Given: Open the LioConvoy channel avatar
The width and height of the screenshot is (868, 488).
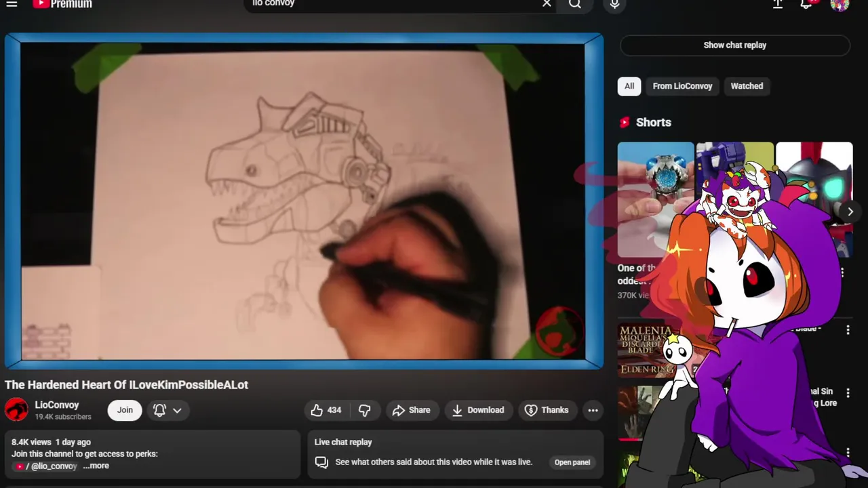Looking at the screenshot, I should tap(16, 410).
